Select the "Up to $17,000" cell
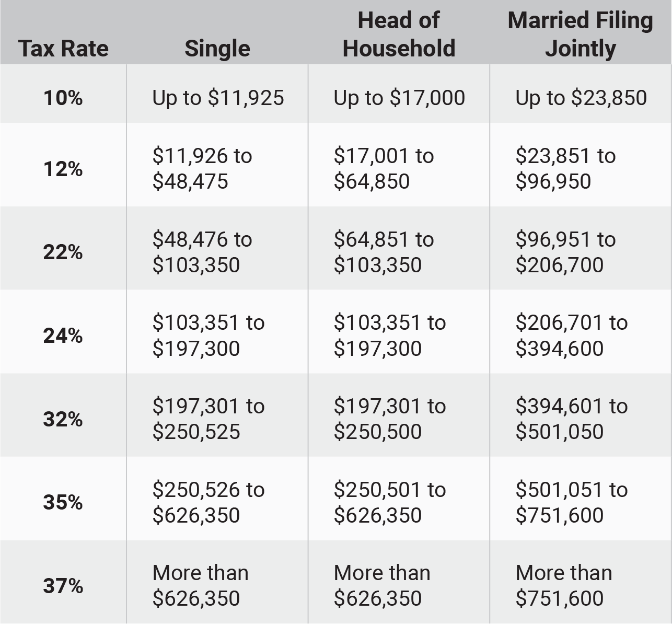The height and width of the screenshot is (624, 672). (399, 98)
